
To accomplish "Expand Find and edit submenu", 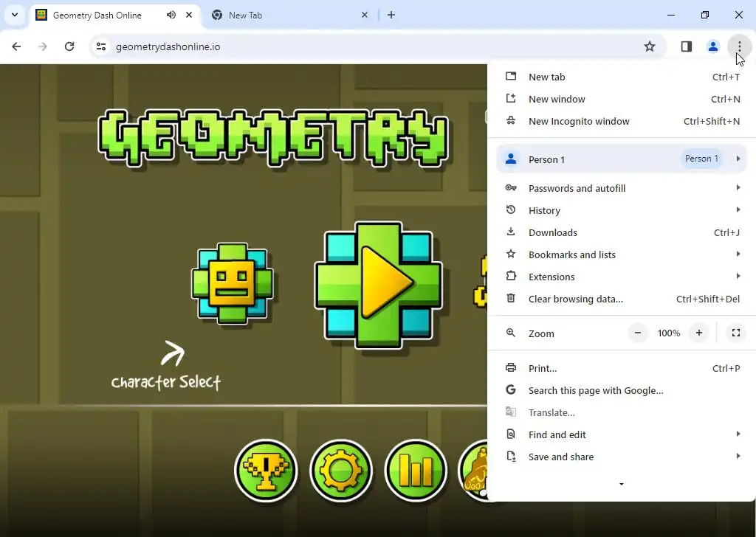I will click(x=622, y=435).
